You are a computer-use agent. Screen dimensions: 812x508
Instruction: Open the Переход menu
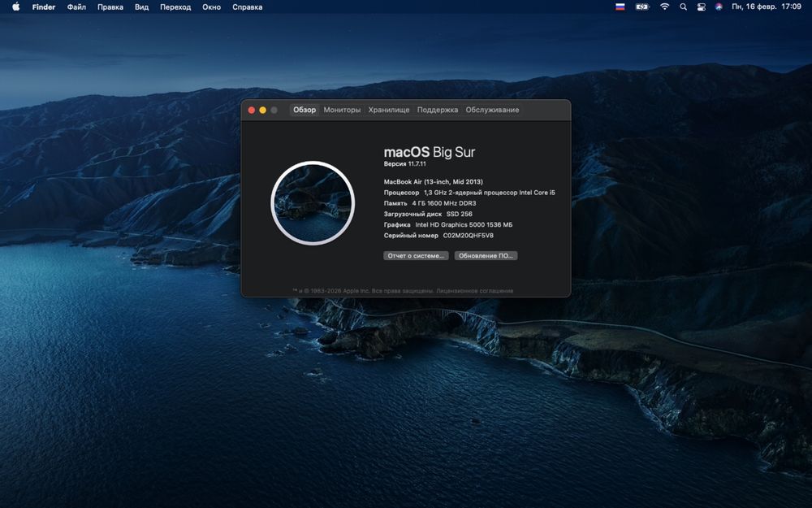[175, 7]
